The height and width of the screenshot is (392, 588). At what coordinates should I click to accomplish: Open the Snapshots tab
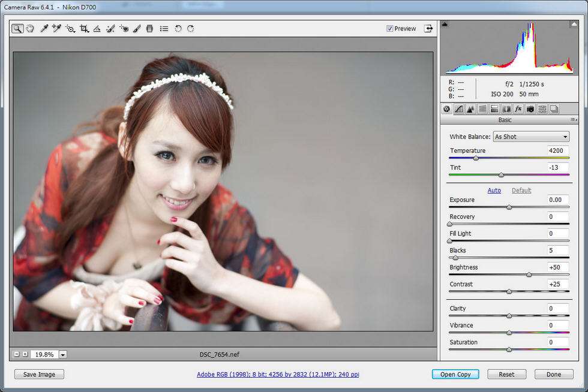pyautogui.click(x=554, y=109)
